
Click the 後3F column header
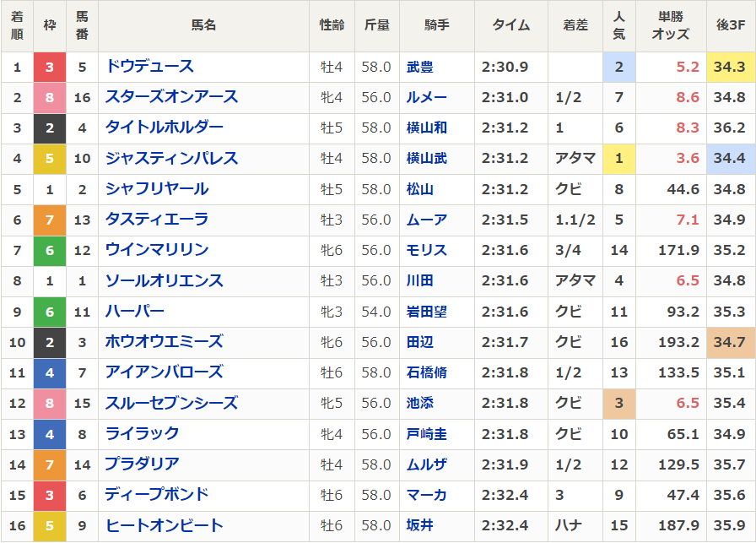(x=731, y=25)
